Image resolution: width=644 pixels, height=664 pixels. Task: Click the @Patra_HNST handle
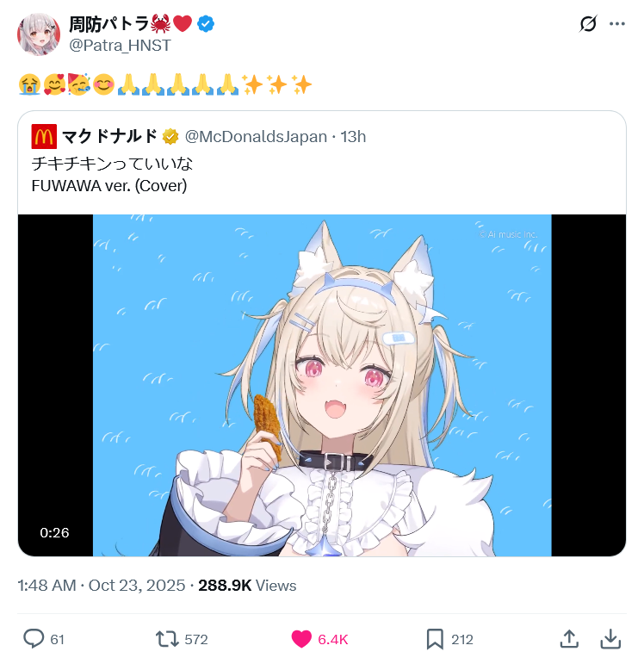point(120,46)
